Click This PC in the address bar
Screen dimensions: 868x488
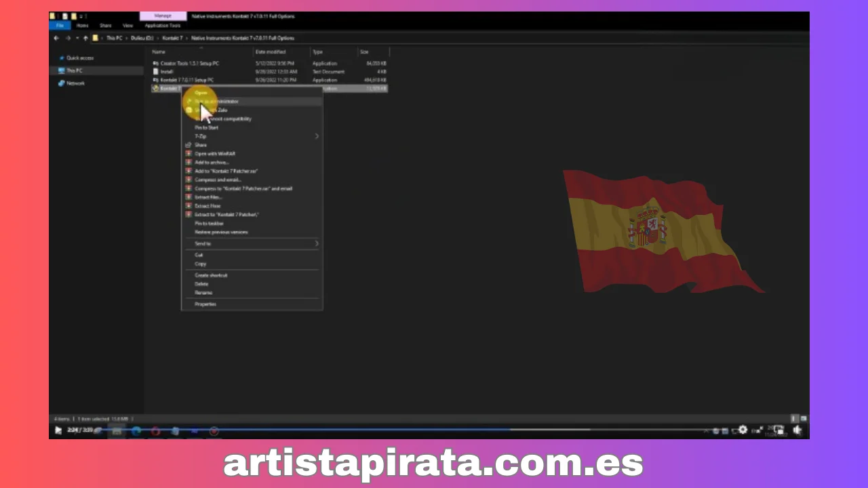tap(114, 38)
